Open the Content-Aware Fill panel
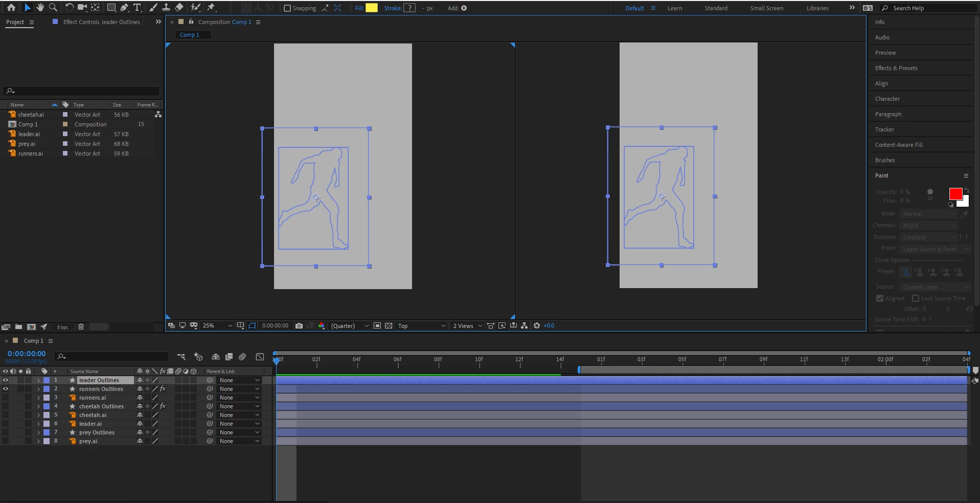The width and height of the screenshot is (980, 503). click(x=899, y=145)
